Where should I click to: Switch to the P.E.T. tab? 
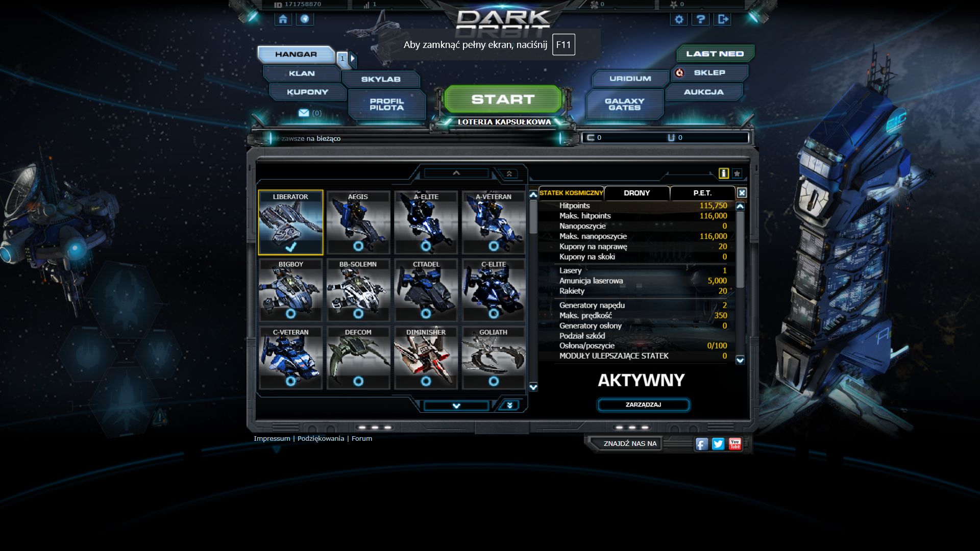702,193
